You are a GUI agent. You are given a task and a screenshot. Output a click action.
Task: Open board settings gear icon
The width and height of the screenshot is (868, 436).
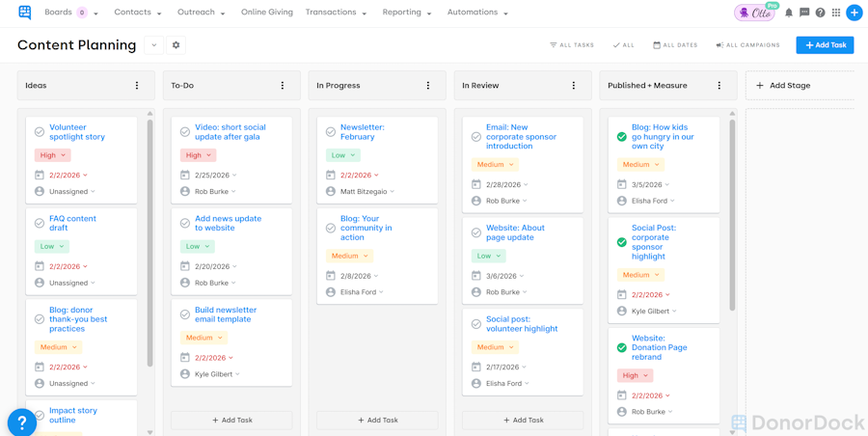[x=176, y=45]
